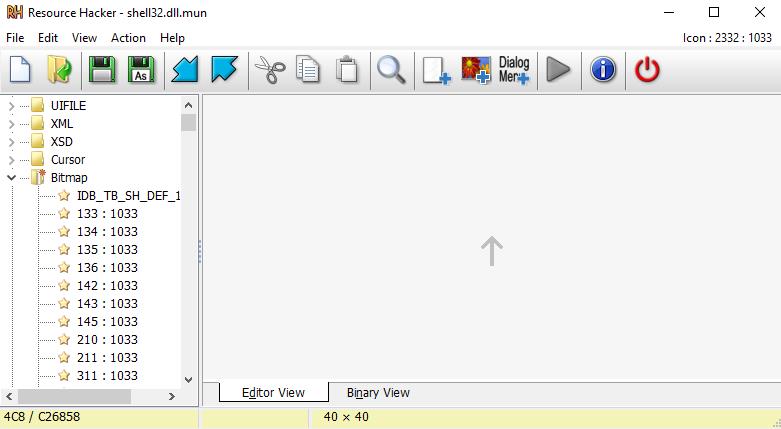The height and width of the screenshot is (429, 781).
Task: Close the Resource Hacker window
Action: coord(760,12)
